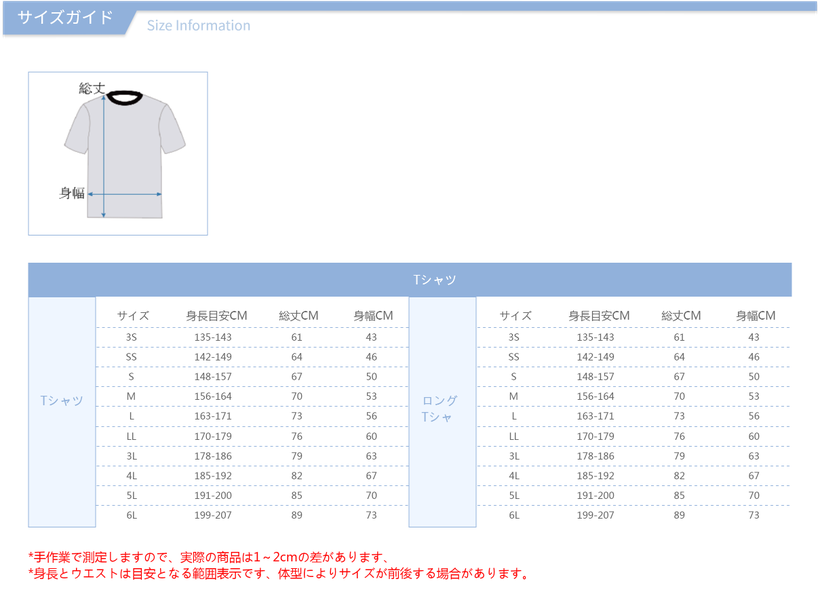Select size LL in the Tシャツ table

click(131, 436)
